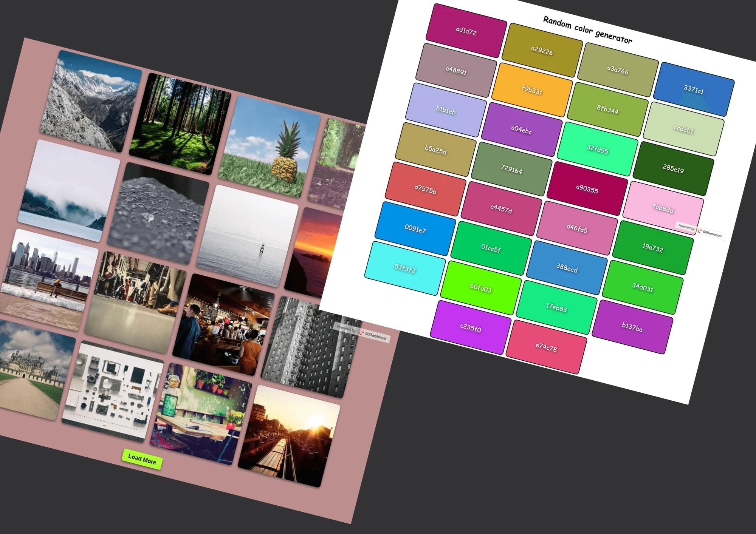Choose the f9b331 orange color box
The width and height of the screenshot is (756, 534).
pyautogui.click(x=532, y=90)
